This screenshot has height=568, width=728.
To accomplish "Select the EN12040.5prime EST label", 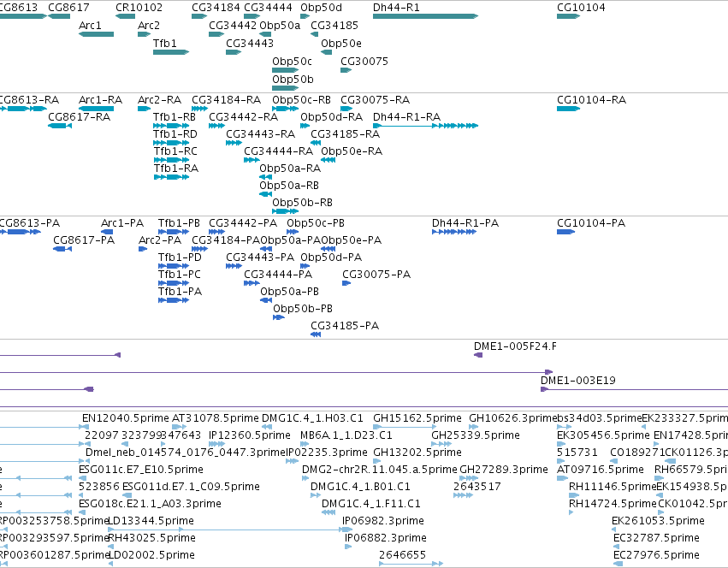I will click(x=126, y=418).
